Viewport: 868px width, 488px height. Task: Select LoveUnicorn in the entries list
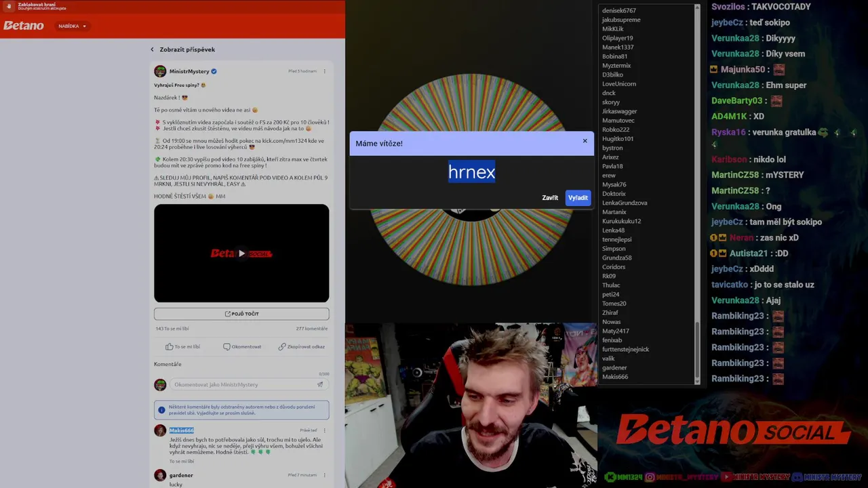click(618, 84)
